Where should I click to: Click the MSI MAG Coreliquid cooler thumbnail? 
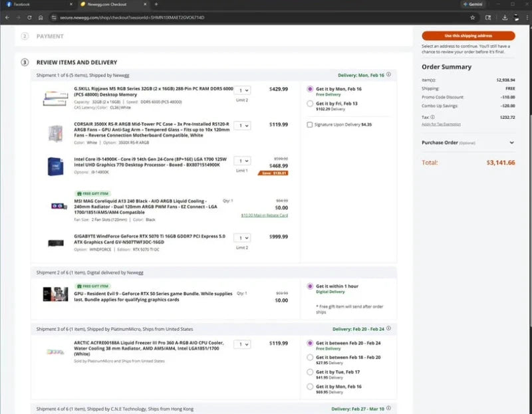click(x=59, y=206)
